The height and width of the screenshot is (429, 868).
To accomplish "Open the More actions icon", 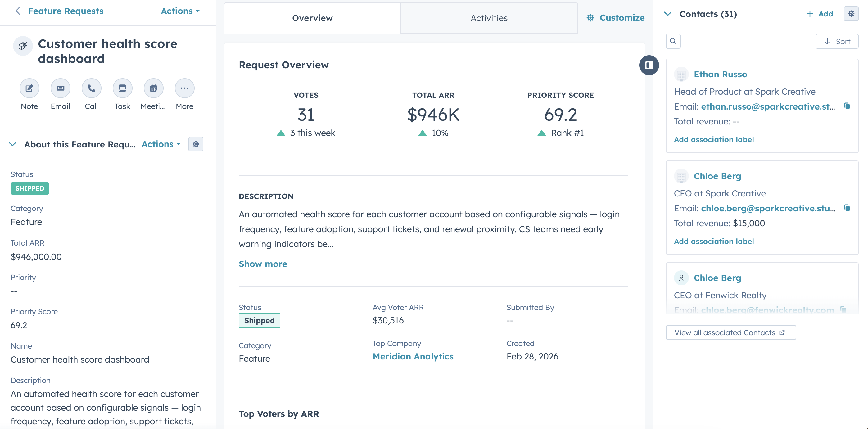I will (x=184, y=88).
